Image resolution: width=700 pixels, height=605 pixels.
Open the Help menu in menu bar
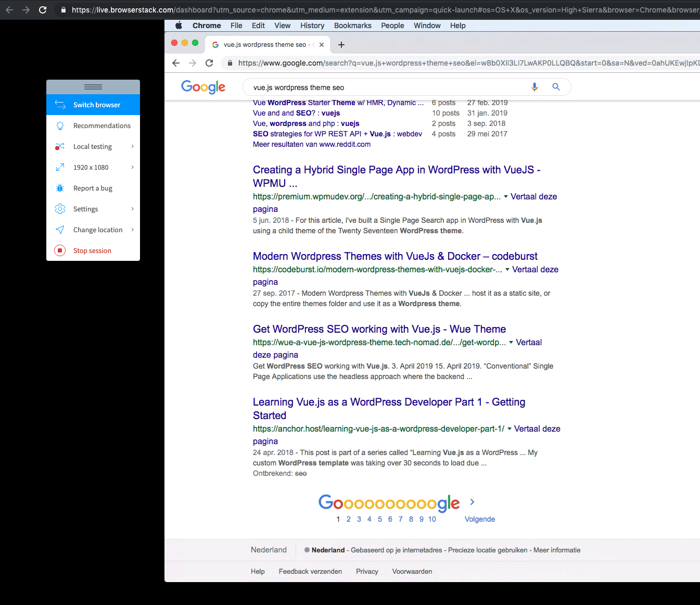[458, 26]
